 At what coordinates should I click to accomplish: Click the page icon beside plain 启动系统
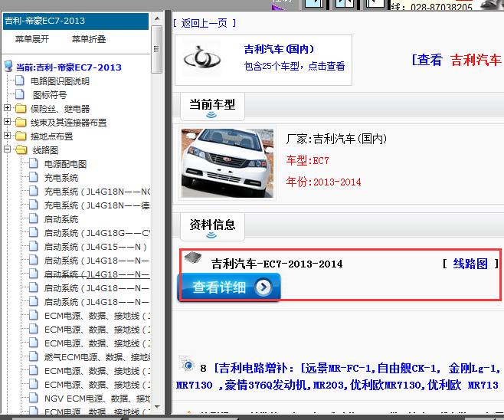(34, 218)
